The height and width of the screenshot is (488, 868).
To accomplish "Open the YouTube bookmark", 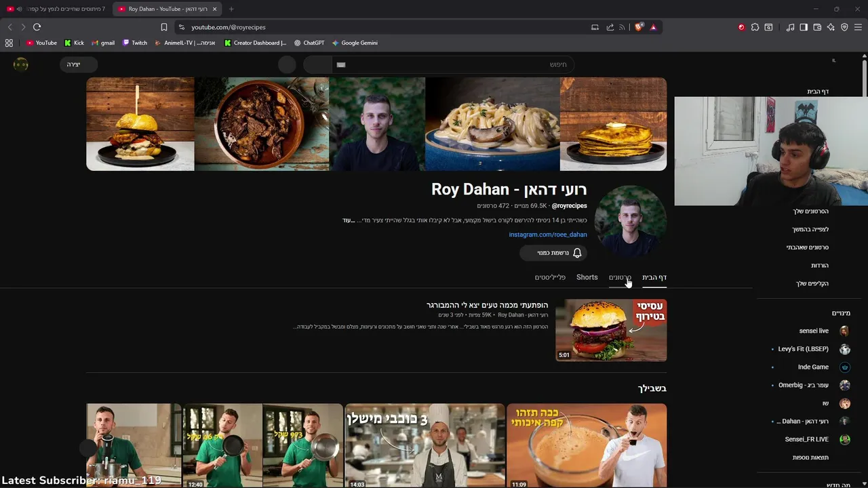I will 41,43.
